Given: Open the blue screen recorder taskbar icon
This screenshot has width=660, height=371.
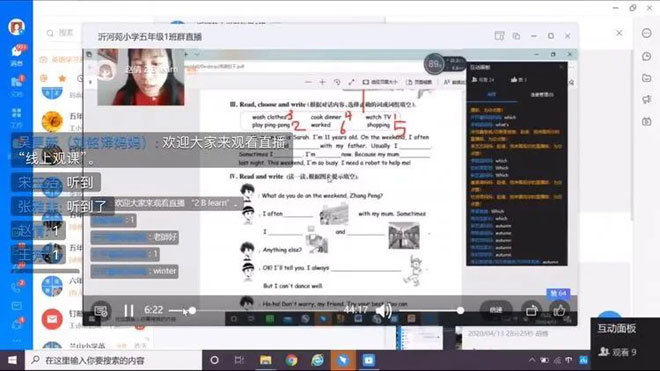Looking at the screenshot, I should (369, 360).
